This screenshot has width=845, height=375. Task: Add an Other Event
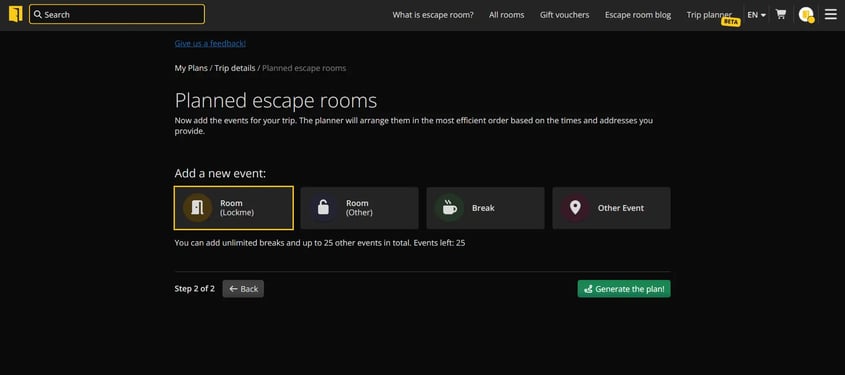click(x=612, y=208)
